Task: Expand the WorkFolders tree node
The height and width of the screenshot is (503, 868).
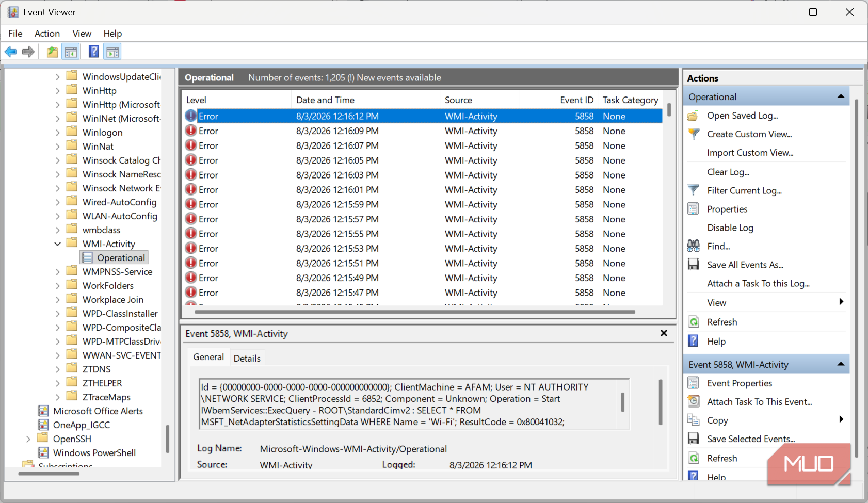Action: click(57, 285)
